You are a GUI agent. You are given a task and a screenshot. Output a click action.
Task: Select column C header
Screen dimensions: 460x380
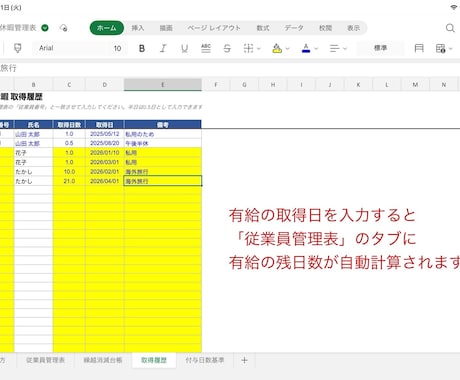[69, 85]
